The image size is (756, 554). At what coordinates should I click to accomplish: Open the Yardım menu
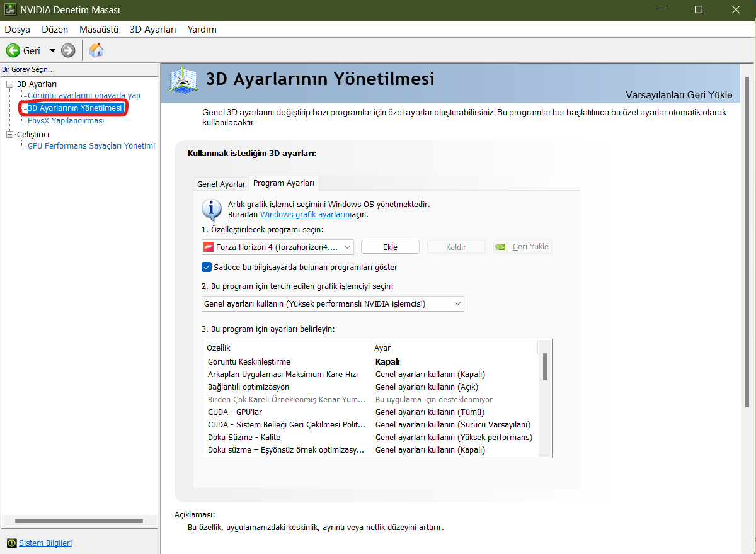click(202, 30)
